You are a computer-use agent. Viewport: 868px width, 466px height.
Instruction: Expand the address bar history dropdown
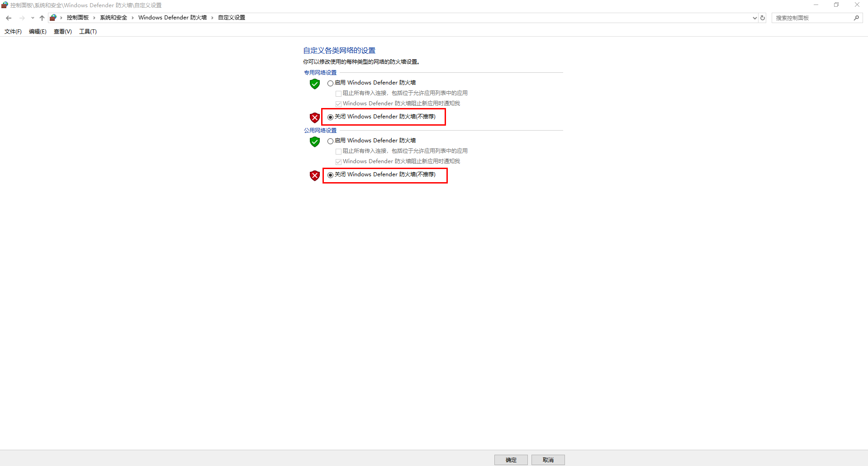pos(754,18)
